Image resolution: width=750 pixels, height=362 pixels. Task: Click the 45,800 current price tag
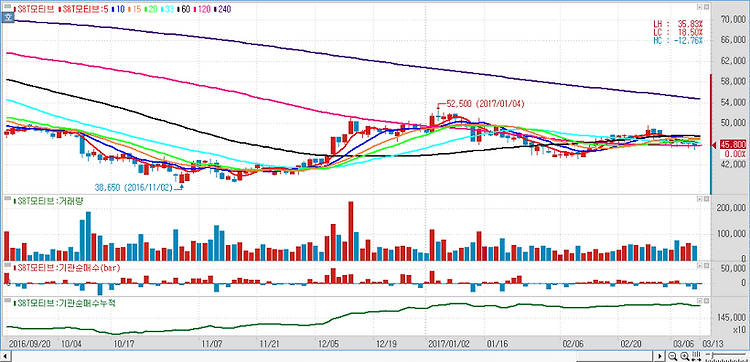click(x=732, y=145)
